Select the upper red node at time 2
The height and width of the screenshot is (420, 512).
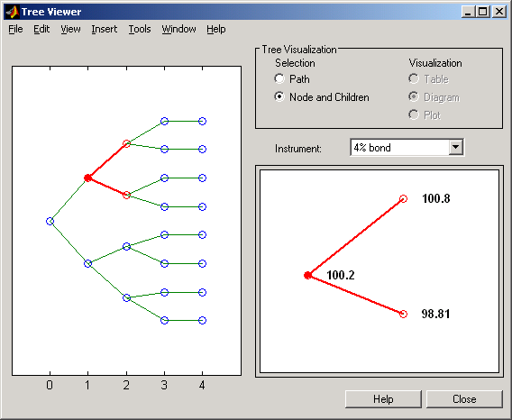[126, 143]
